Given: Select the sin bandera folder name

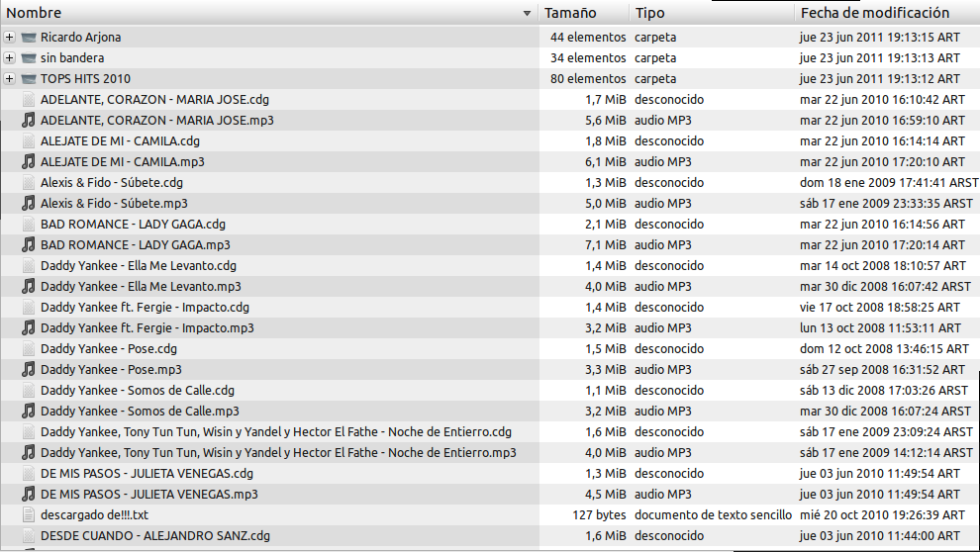Looking at the screenshot, I should pyautogui.click(x=72, y=58).
